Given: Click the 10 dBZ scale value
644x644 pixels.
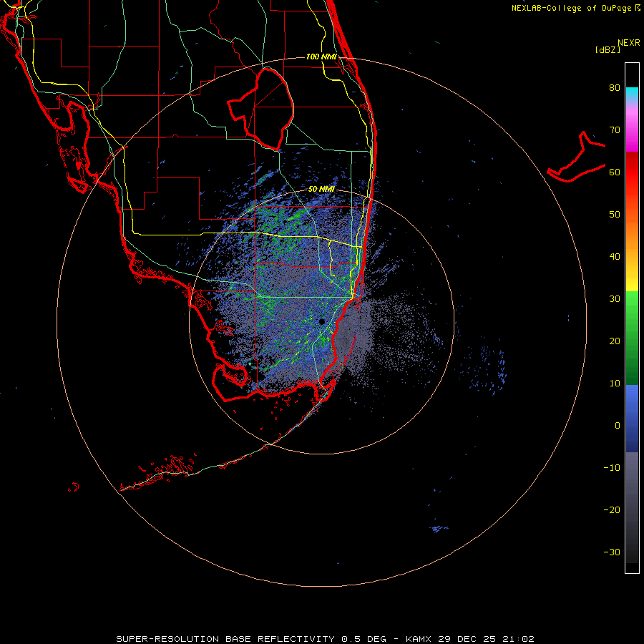Looking at the screenshot, I should pos(615,384).
